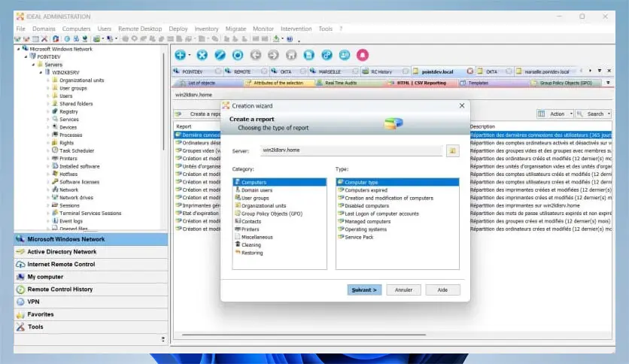Open the File menu
Viewport: 629px width, 364px height.
[21, 29]
